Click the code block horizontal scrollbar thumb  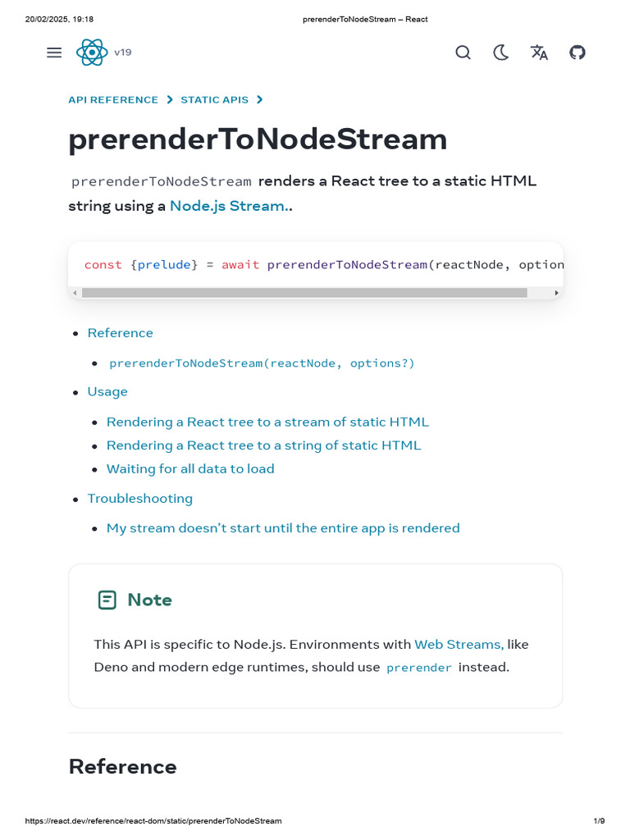[x=304, y=293]
